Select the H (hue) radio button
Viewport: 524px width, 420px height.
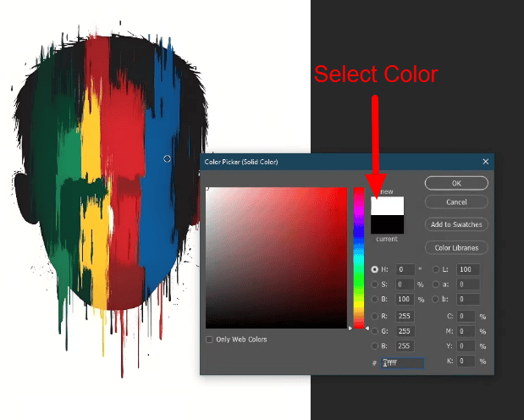pos(375,269)
